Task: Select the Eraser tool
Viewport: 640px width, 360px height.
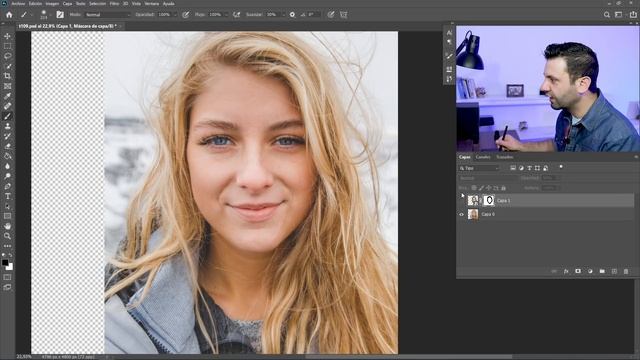Action: coord(7,146)
